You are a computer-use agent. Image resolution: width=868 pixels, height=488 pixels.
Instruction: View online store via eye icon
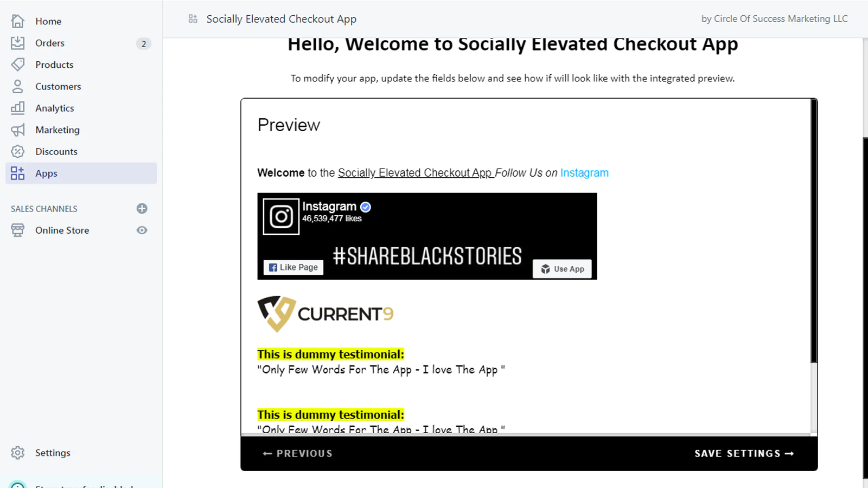142,230
